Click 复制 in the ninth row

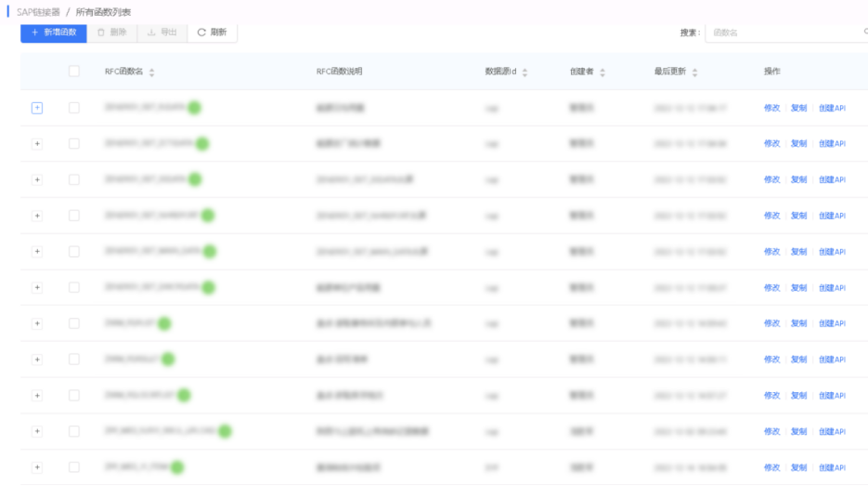pos(798,395)
